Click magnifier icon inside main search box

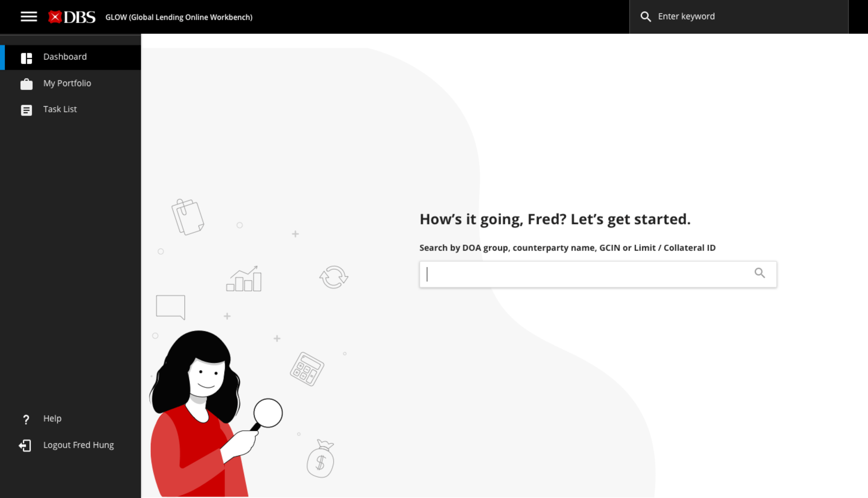(x=759, y=273)
